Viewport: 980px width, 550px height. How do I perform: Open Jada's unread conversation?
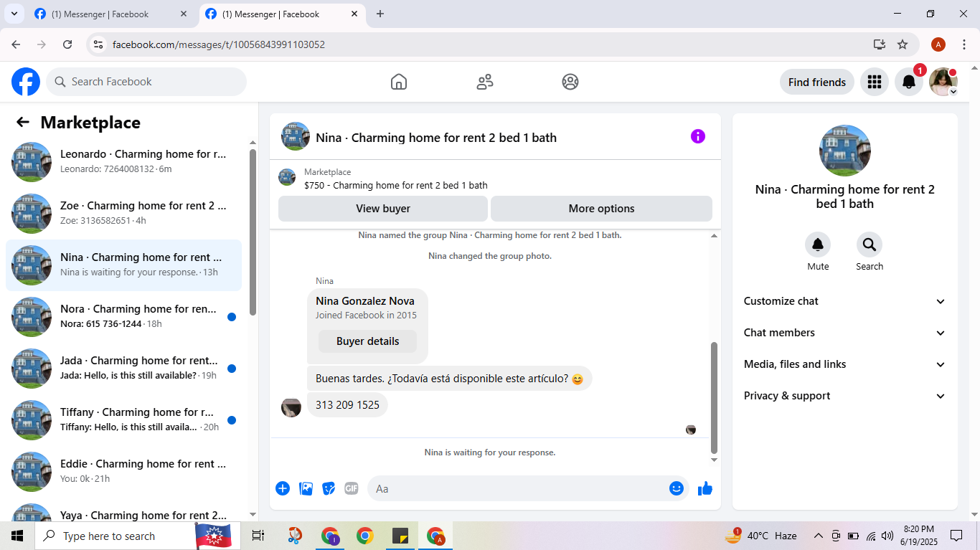tap(123, 369)
